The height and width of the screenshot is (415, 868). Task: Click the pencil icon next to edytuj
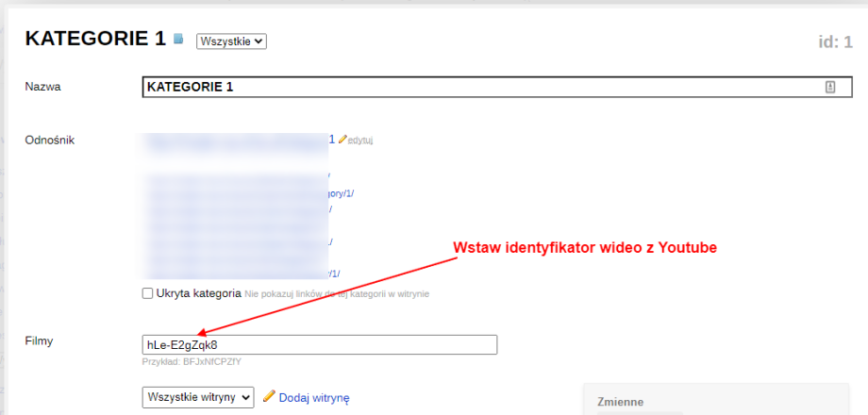coord(342,140)
